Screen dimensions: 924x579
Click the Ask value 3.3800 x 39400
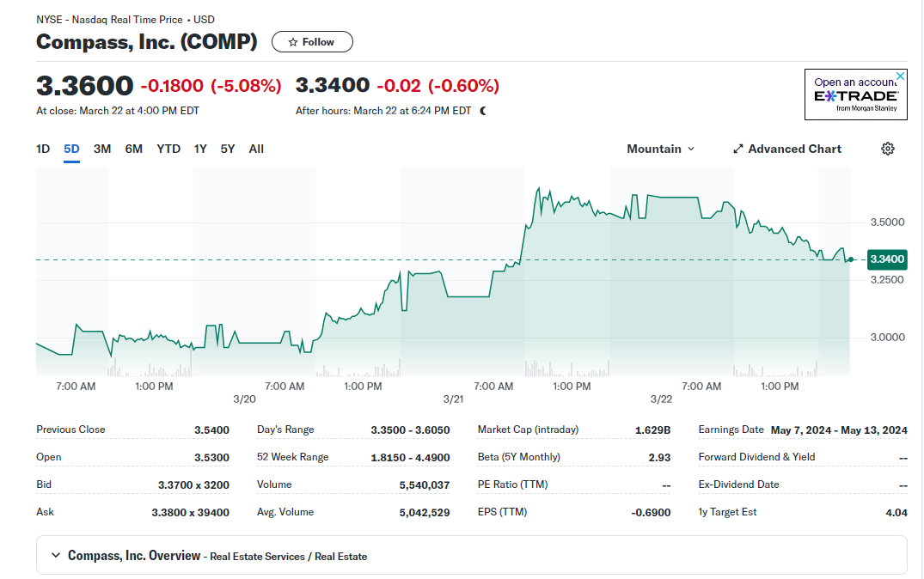click(x=190, y=513)
